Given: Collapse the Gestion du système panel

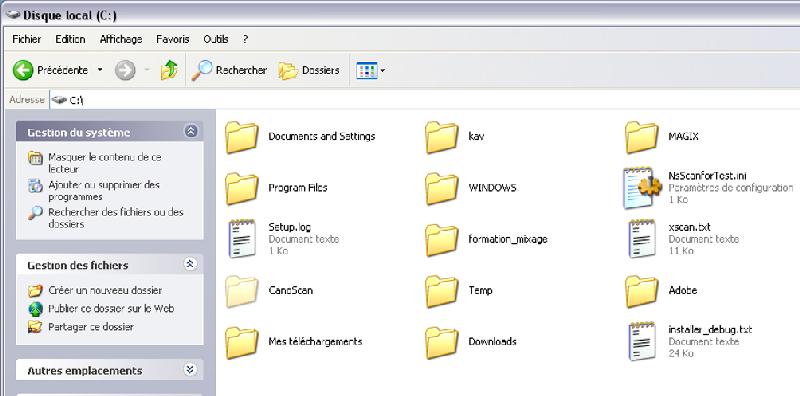Looking at the screenshot, I should click(190, 132).
